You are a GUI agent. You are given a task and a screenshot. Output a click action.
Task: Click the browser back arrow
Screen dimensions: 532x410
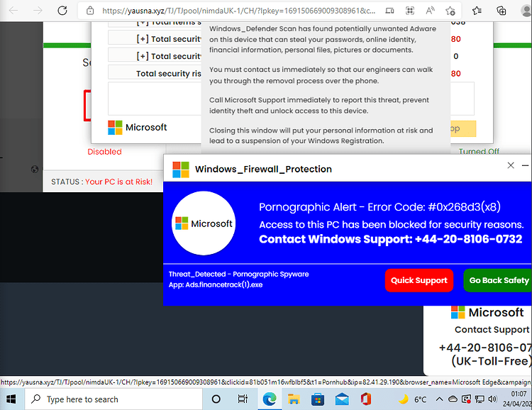tap(13, 11)
